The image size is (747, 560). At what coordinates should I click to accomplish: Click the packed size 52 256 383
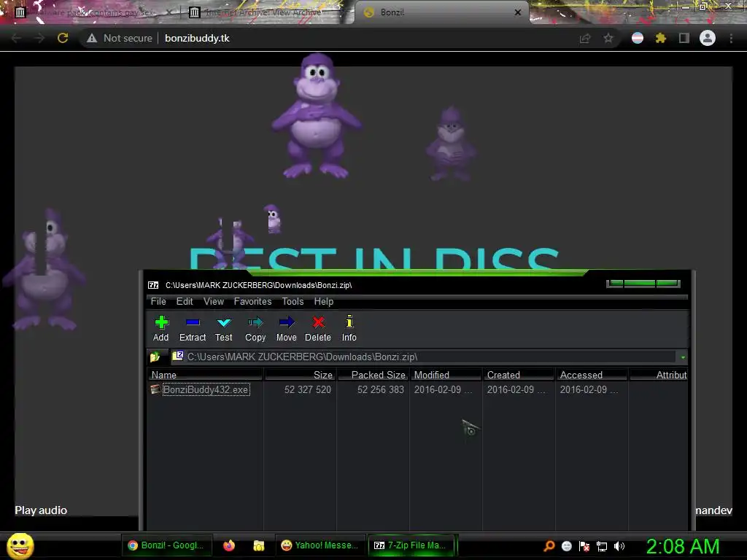[x=380, y=389]
